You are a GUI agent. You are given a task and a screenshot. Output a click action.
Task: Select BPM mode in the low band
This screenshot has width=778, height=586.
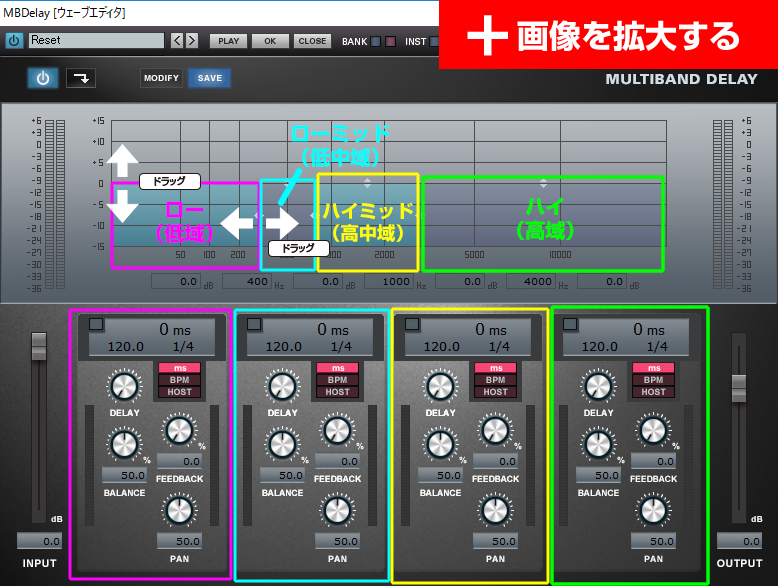pyautogui.click(x=179, y=380)
